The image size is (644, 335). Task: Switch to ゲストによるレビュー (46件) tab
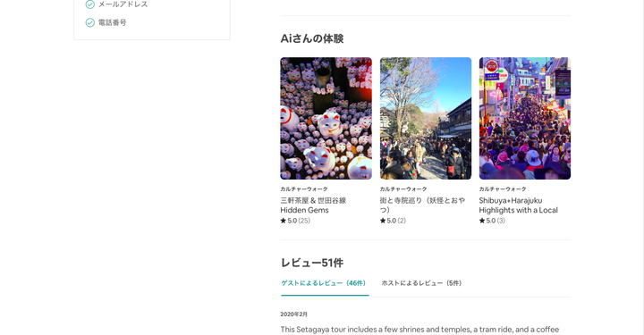pyautogui.click(x=325, y=283)
